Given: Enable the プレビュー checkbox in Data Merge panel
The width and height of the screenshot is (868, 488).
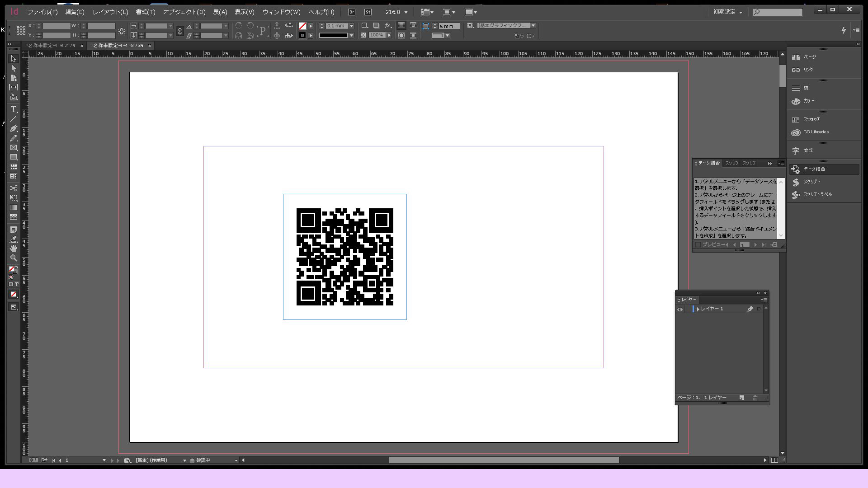Looking at the screenshot, I should [x=698, y=244].
